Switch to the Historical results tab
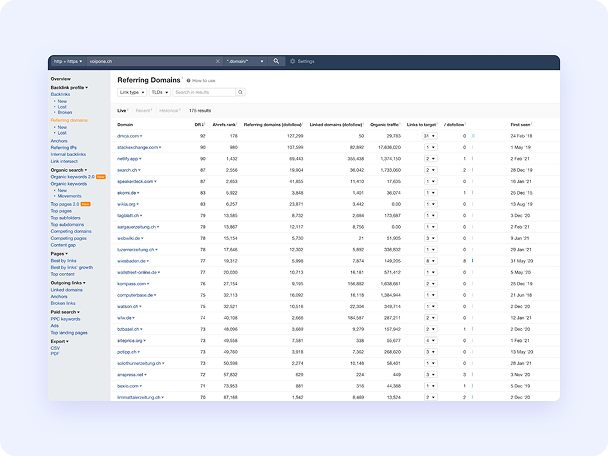 pyautogui.click(x=170, y=110)
